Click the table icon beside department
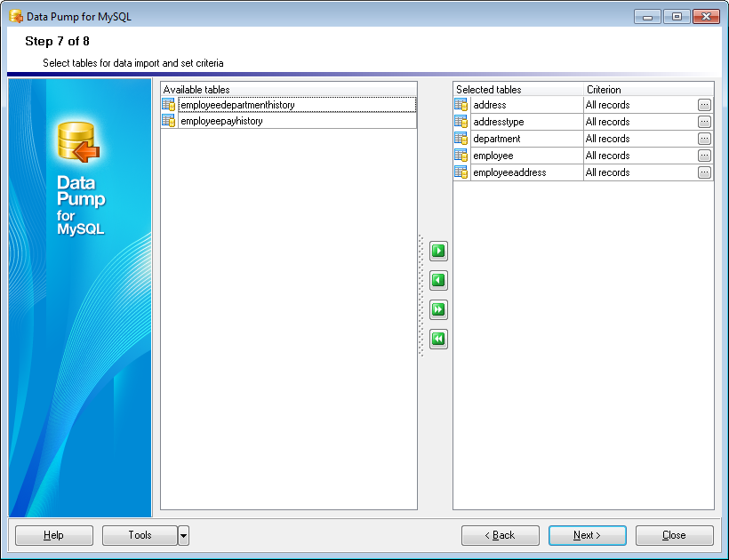Screen dimensions: 729x560 pos(461,139)
